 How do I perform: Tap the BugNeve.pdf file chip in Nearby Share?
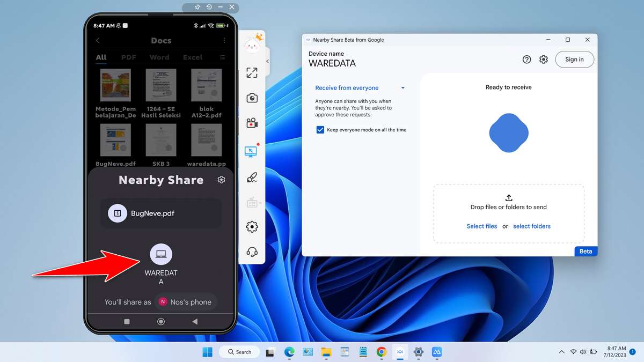point(161,213)
